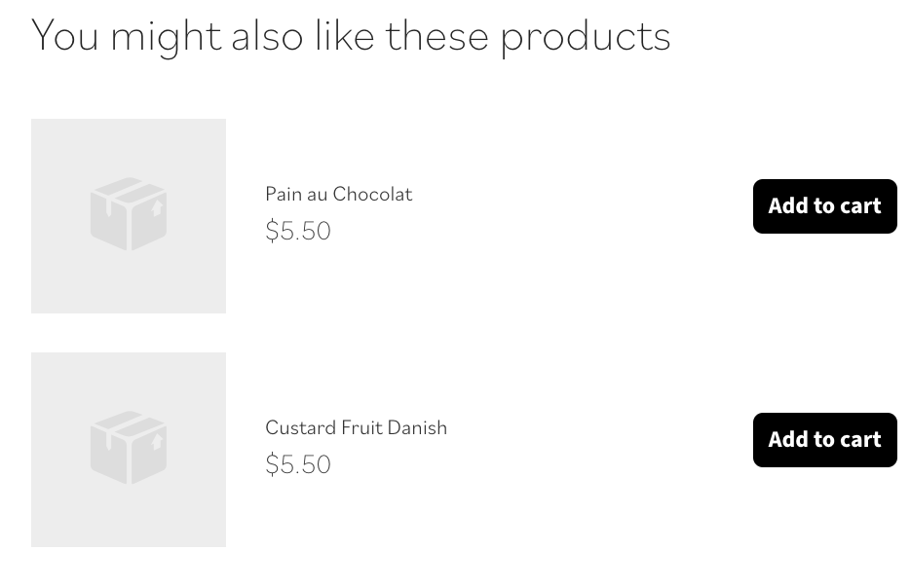Click the Pain au Chocolat box icon
910x588 pixels.
(x=129, y=214)
